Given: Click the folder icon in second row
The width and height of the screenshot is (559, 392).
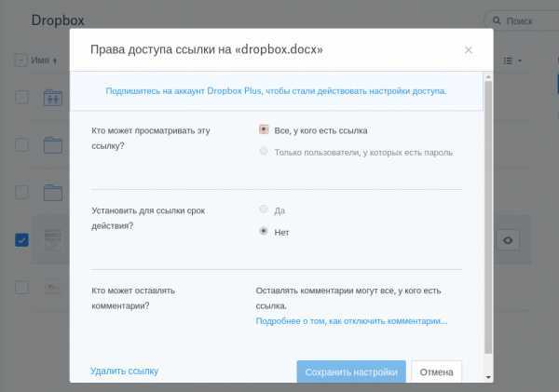Looking at the screenshot, I should pyautogui.click(x=53, y=145).
